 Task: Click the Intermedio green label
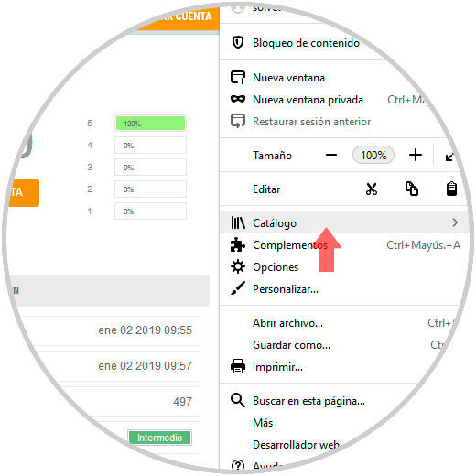click(x=159, y=438)
